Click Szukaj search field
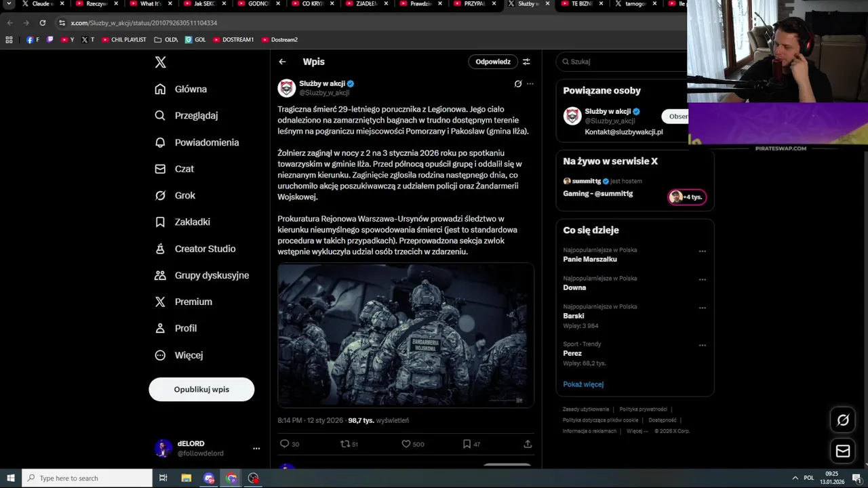 pyautogui.click(x=624, y=62)
